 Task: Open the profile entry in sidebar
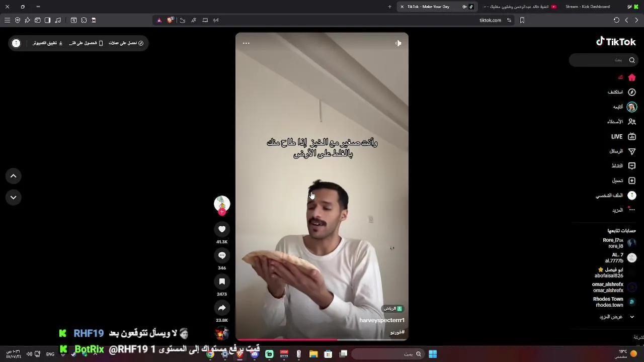coord(616,195)
